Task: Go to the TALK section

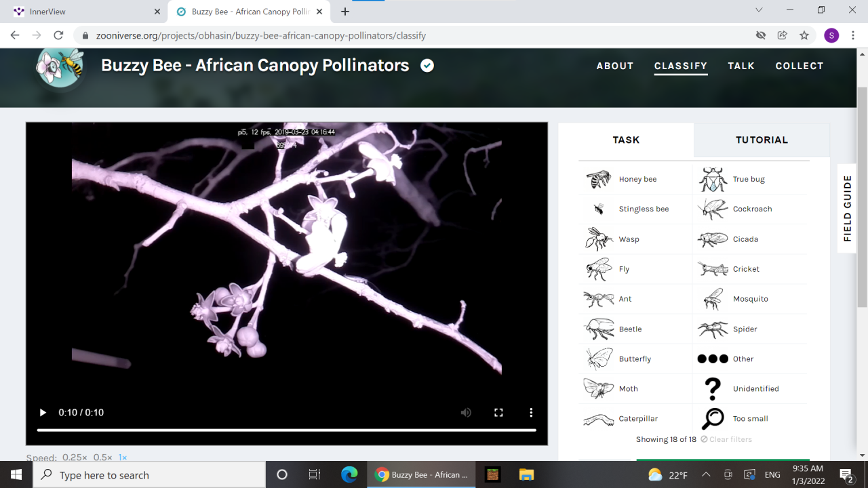Action: (741, 66)
